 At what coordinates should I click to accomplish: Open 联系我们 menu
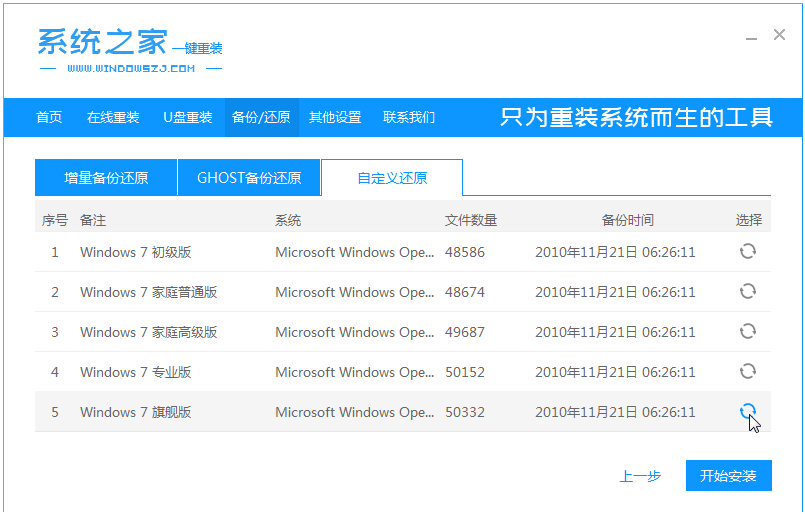coord(409,117)
